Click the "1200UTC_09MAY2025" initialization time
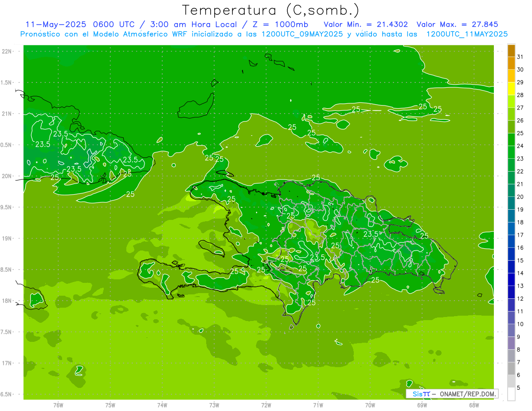 (x=301, y=34)
